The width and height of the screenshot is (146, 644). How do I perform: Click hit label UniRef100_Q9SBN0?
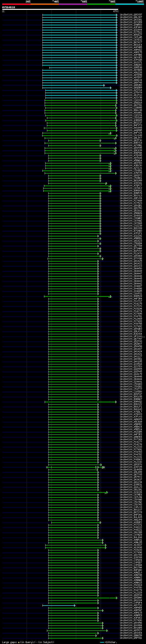click(131, 598)
